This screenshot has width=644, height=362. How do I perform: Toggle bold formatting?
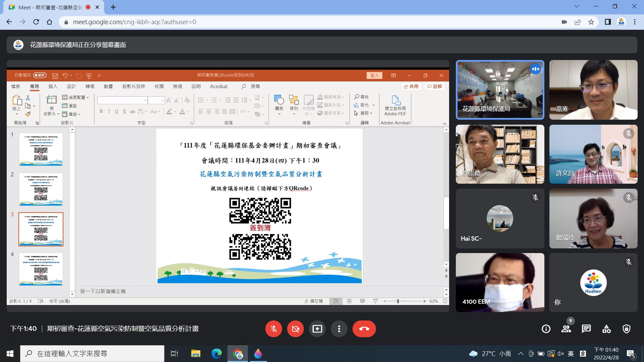(x=101, y=111)
